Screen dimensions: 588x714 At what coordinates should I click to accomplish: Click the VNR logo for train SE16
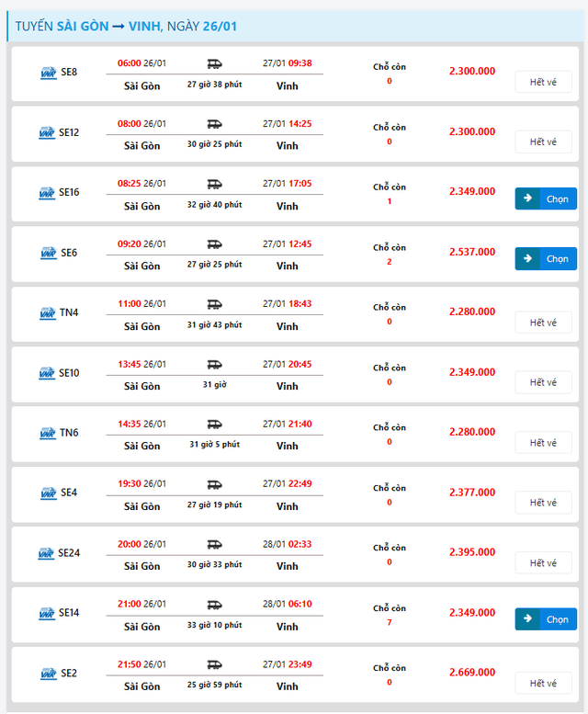pos(47,193)
